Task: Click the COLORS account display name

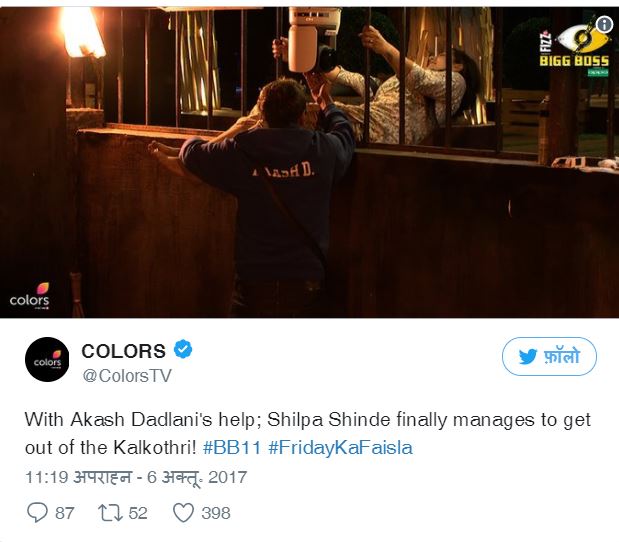Action: click(x=124, y=351)
